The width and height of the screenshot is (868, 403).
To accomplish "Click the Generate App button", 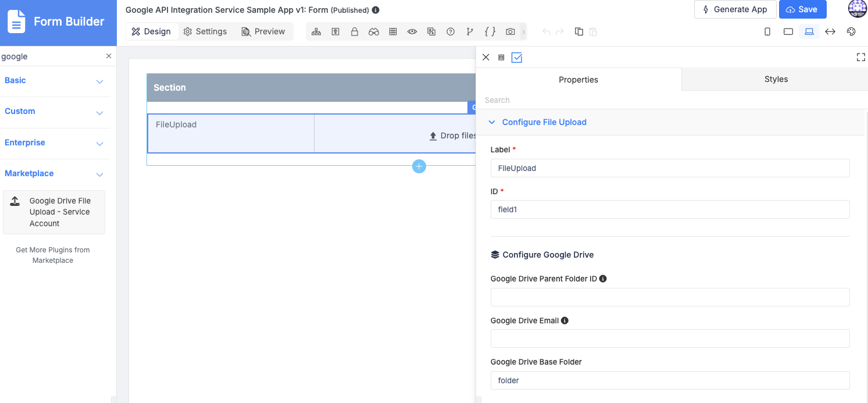I will coord(735,9).
